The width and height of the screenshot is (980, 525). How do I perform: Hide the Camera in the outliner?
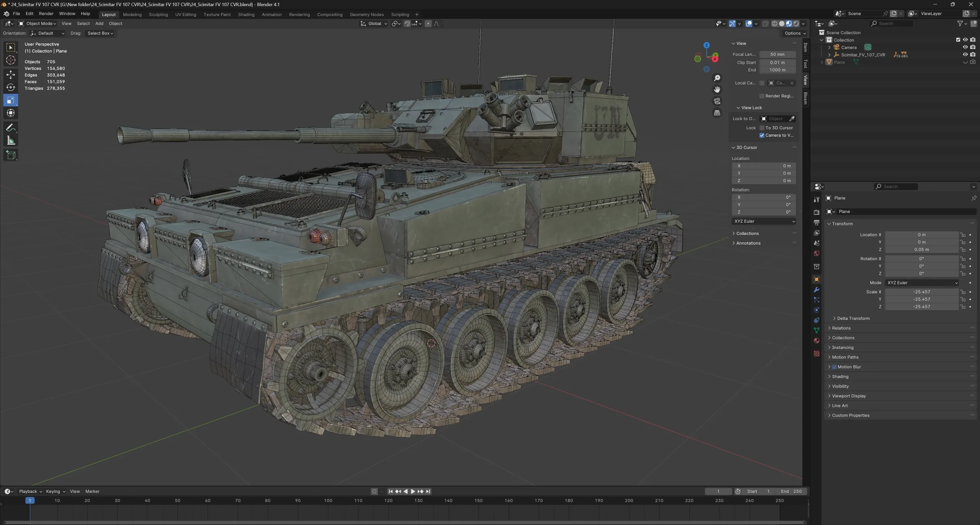click(965, 47)
